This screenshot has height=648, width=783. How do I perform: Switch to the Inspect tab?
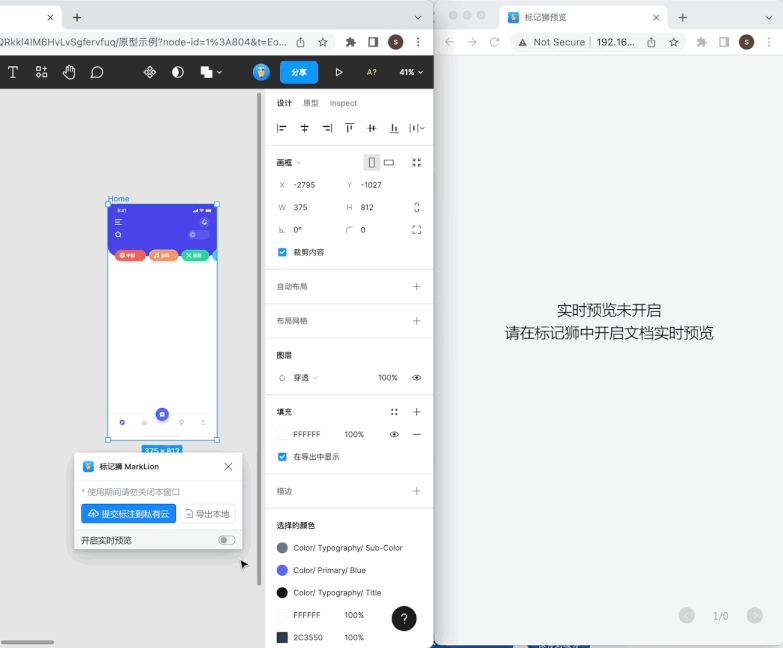pos(343,103)
